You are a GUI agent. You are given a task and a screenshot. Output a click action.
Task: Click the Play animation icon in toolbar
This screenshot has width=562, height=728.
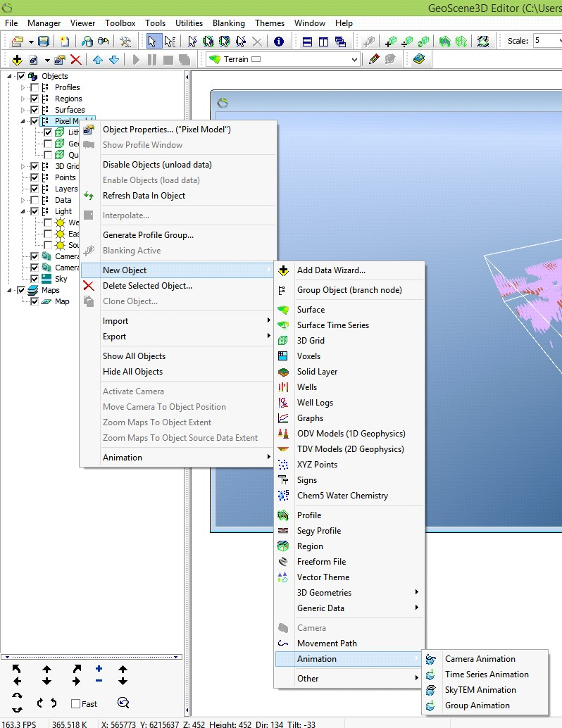[x=136, y=59]
